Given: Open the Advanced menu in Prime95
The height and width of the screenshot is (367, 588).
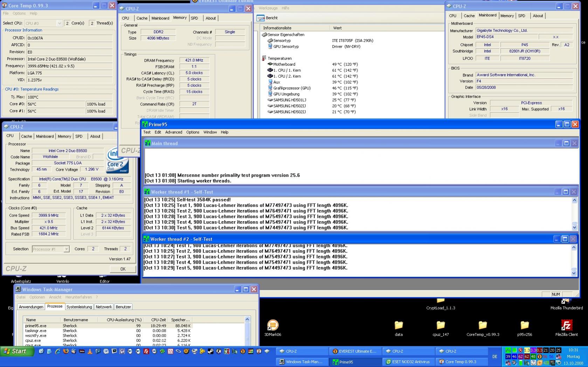Looking at the screenshot, I should click(173, 132).
